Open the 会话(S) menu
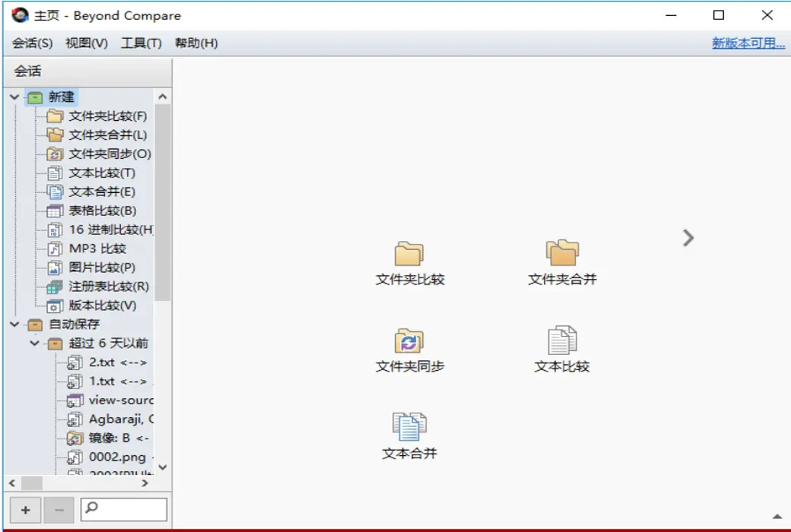This screenshot has width=791, height=532. pyautogui.click(x=32, y=43)
